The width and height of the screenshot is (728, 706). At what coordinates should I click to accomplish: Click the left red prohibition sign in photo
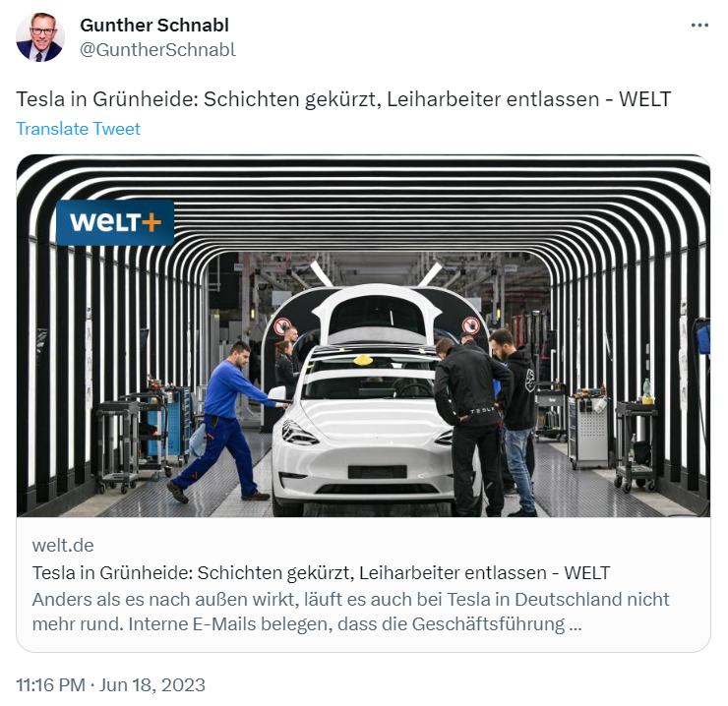(x=282, y=325)
